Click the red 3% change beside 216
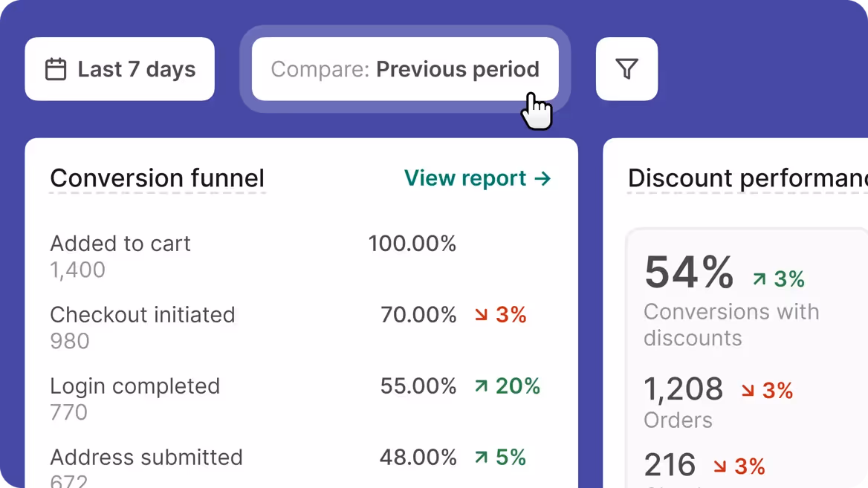Screen dimensions: 868x488 tap(739, 466)
